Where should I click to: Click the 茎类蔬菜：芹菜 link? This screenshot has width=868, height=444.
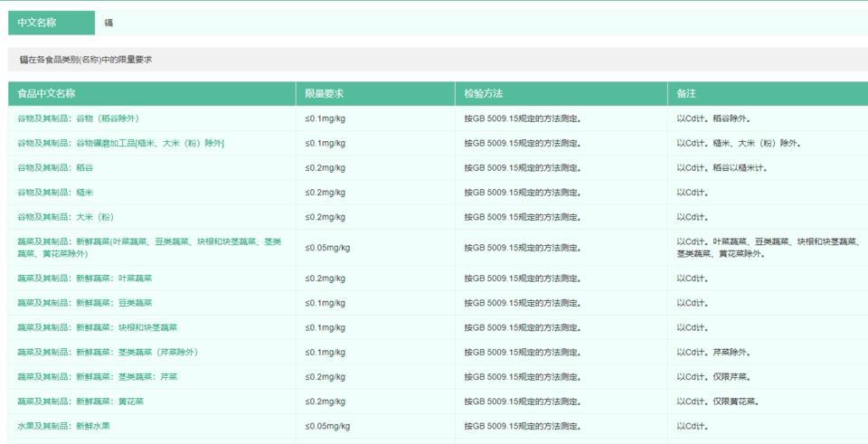[97, 376]
